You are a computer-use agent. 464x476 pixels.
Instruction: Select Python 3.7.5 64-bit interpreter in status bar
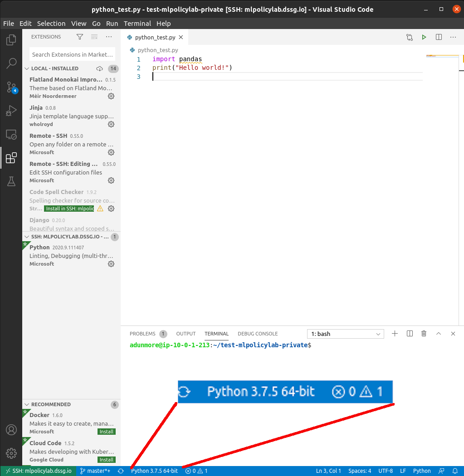(154, 471)
